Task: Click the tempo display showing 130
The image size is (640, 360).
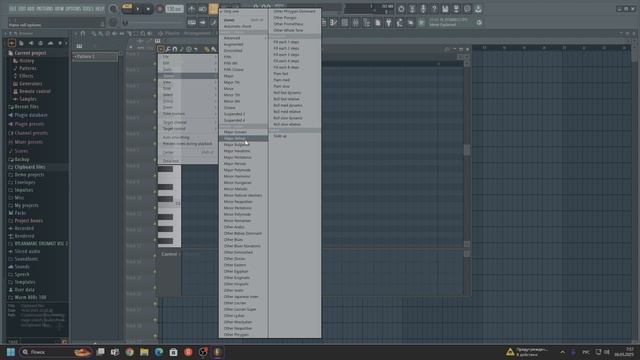Action: pyautogui.click(x=174, y=9)
